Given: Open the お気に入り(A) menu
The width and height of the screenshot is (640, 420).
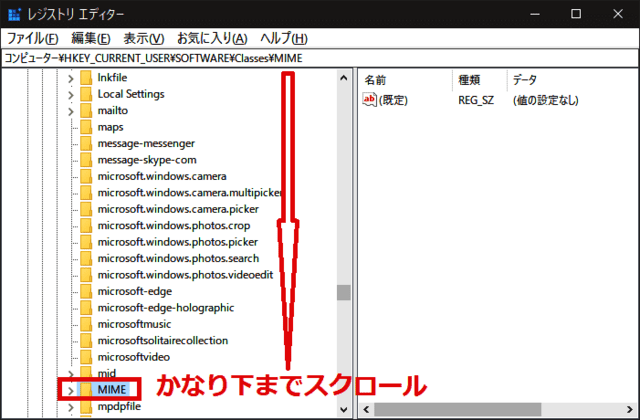Looking at the screenshot, I should pos(211,38).
